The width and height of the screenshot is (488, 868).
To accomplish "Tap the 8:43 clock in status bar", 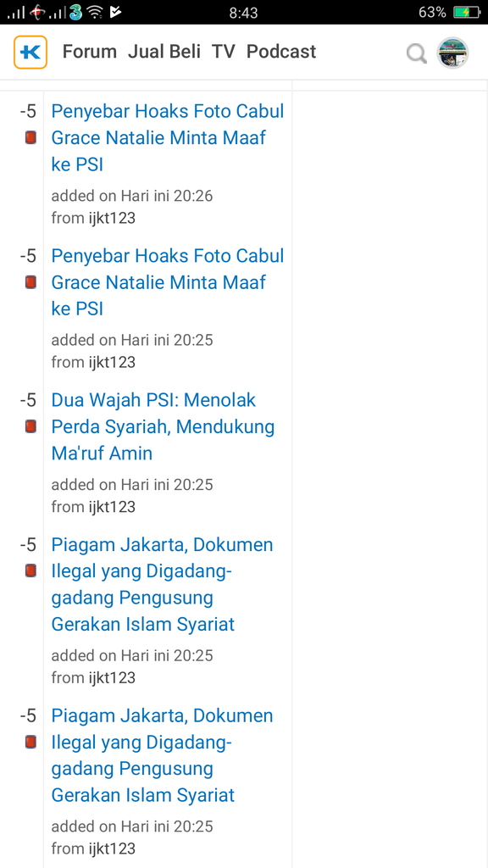I will click(x=244, y=12).
